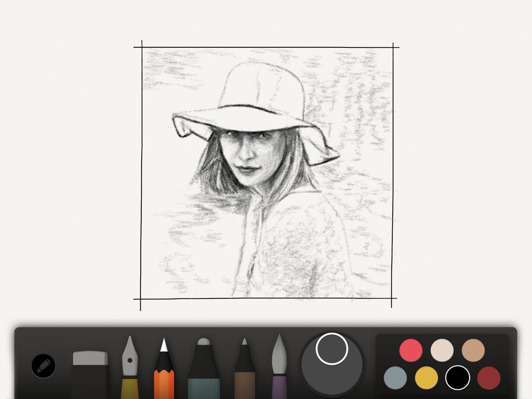Select the coral red color swatch
This screenshot has width=532, height=399.
pyautogui.click(x=411, y=349)
